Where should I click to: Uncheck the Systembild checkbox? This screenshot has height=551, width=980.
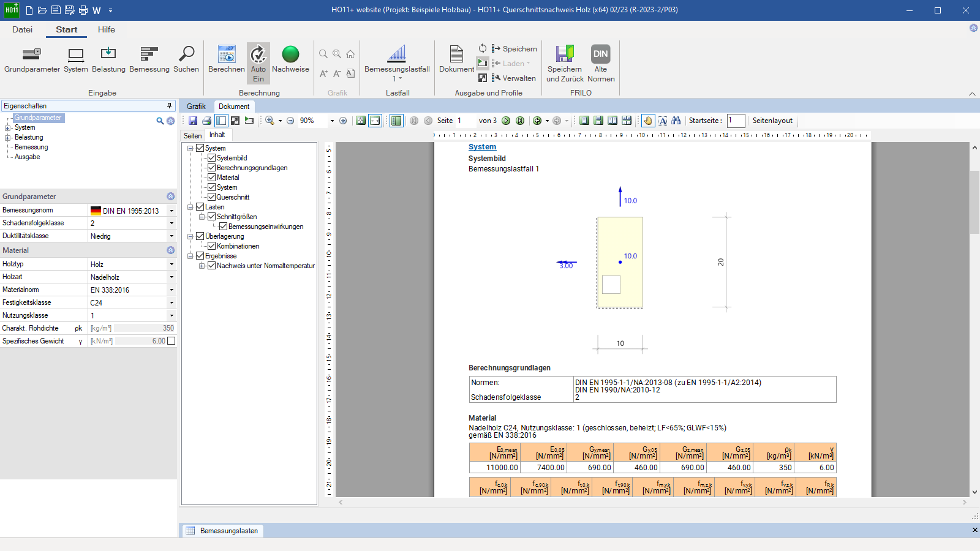pos(211,158)
